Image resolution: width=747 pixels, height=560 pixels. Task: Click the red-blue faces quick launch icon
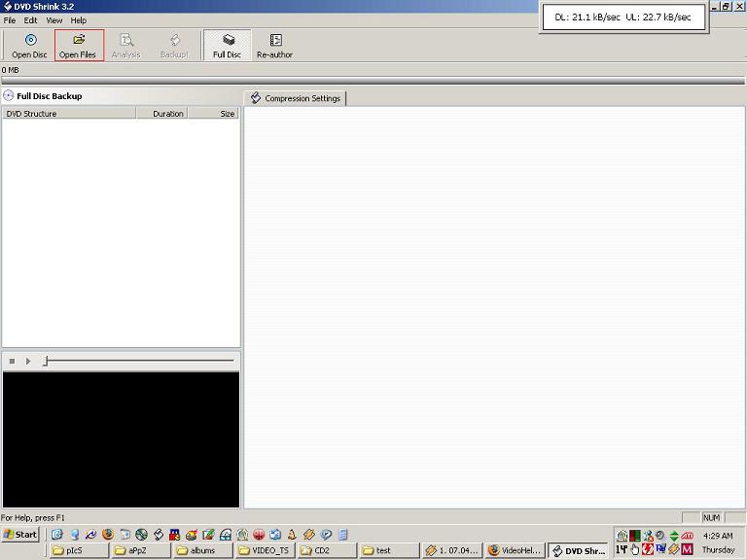pos(175,535)
